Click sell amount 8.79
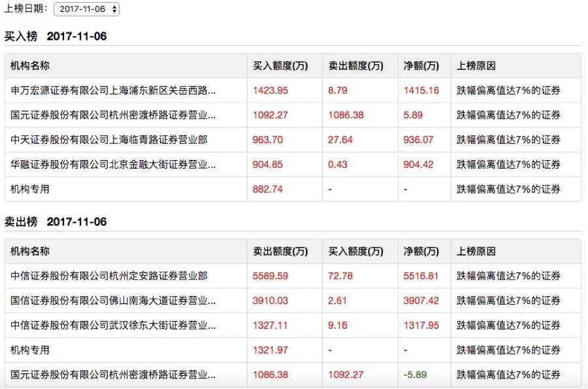The image size is (588, 389). pos(338,90)
